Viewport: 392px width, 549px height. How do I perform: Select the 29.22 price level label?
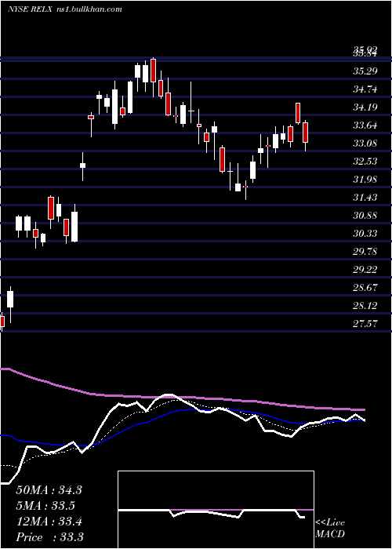365,270
